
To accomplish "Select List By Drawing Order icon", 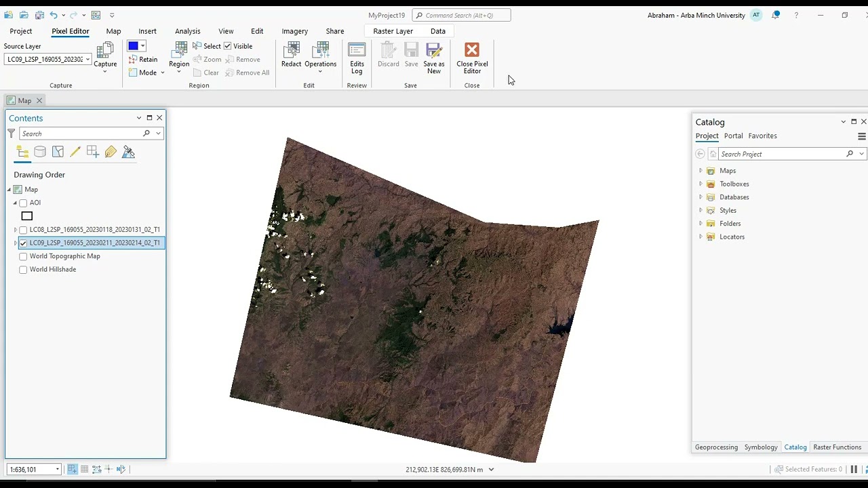I will tap(22, 152).
